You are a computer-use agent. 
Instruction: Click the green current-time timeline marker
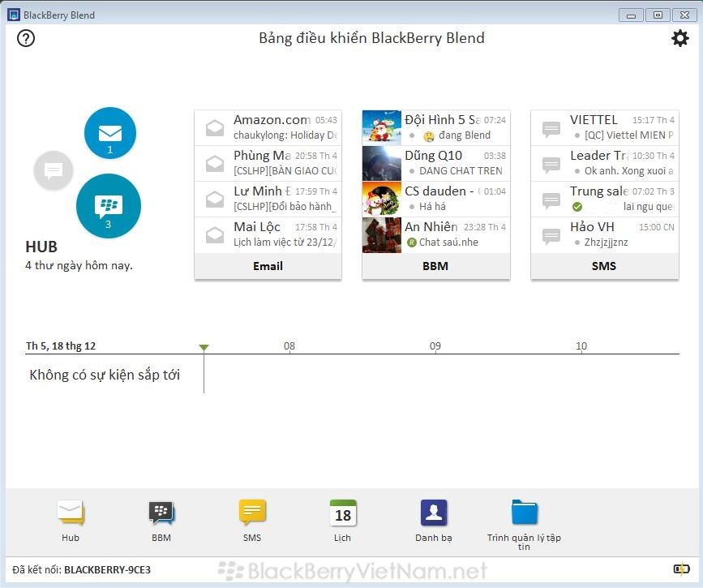pyautogui.click(x=204, y=348)
